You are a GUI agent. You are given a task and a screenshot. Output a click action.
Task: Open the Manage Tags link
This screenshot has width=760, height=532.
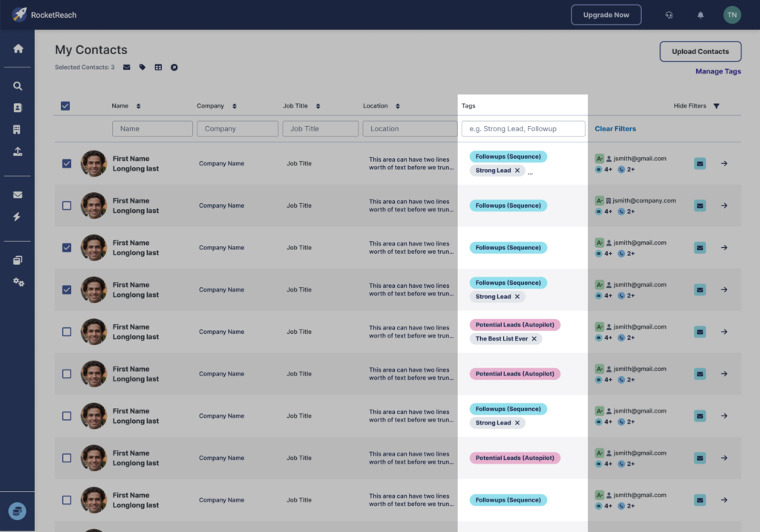point(718,72)
